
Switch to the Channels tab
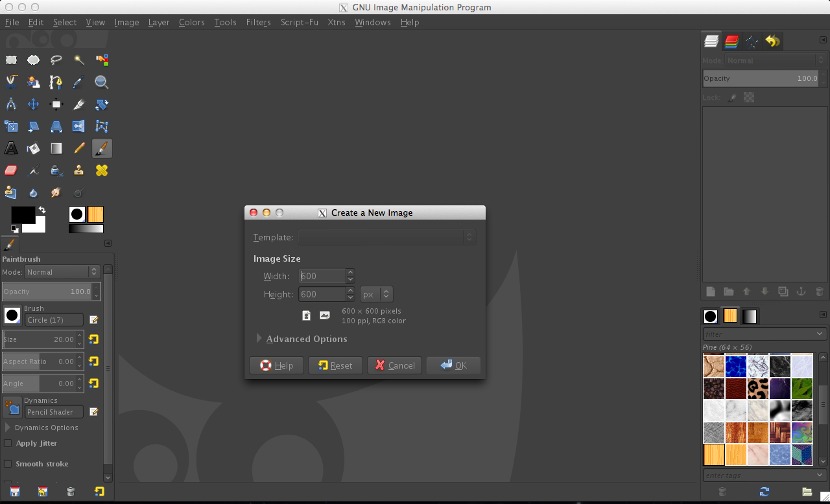(731, 41)
